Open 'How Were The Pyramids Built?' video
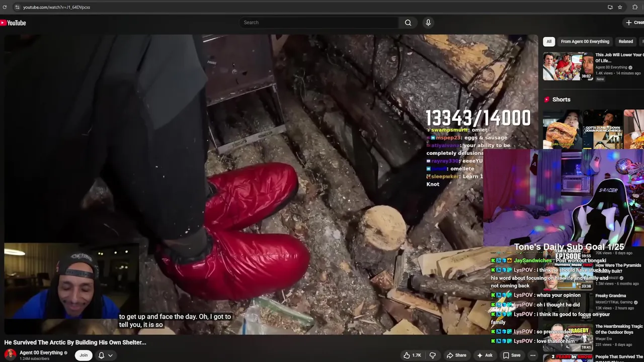The image size is (644, 362). [x=619, y=268]
